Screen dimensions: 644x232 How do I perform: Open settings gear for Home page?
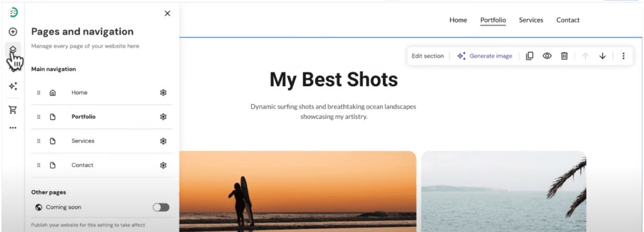tap(163, 93)
